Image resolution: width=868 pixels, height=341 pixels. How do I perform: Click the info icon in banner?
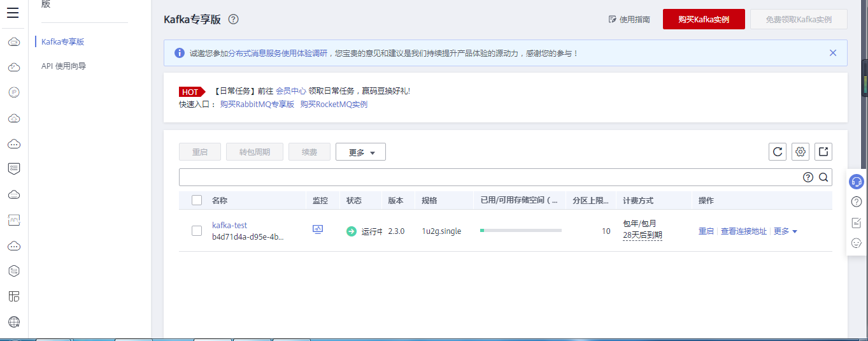click(x=179, y=53)
